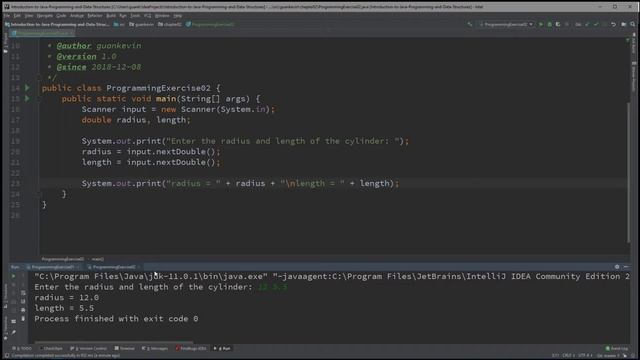Click the Build Project hammer icon
This screenshot has width=640, height=360.
point(470,24)
